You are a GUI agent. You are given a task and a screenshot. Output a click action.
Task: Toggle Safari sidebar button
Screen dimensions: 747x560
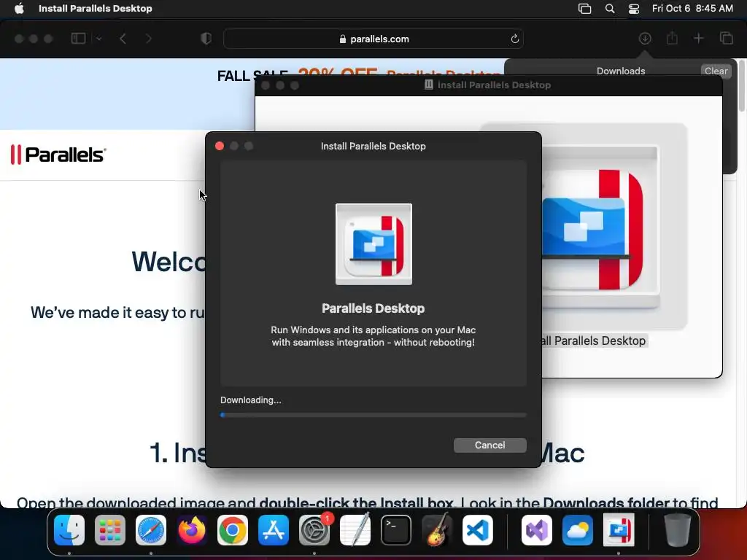(78, 39)
